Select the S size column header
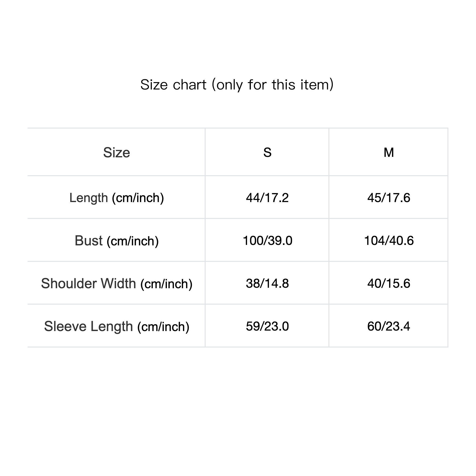The width and height of the screenshot is (476, 476). [267, 153]
